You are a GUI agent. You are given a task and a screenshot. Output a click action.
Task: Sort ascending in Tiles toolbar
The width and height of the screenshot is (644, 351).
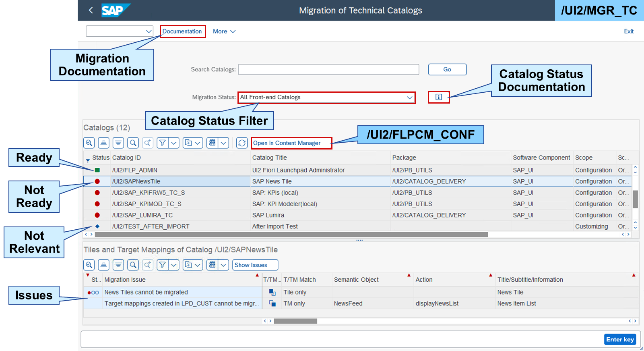104,265
